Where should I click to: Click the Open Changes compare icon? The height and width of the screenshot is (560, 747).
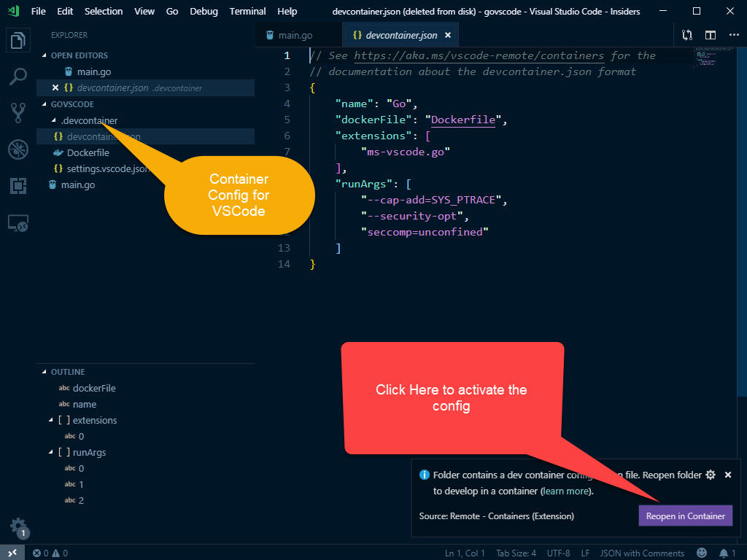(x=686, y=35)
